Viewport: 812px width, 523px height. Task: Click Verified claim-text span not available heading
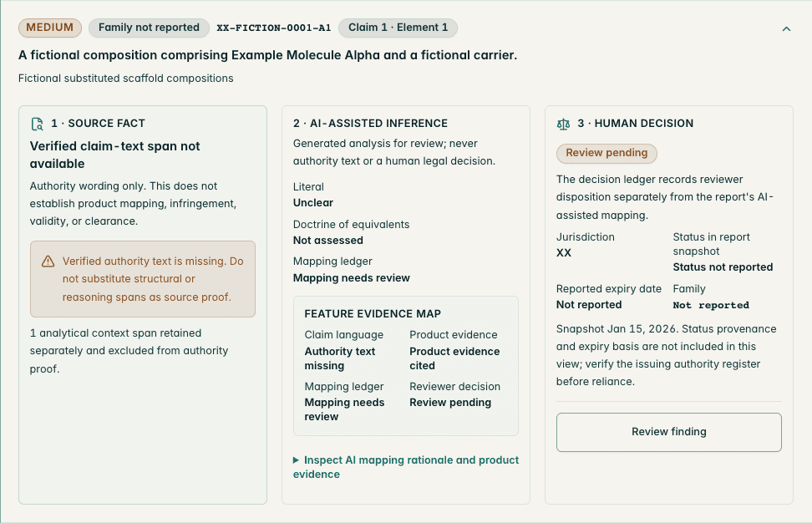(115, 155)
